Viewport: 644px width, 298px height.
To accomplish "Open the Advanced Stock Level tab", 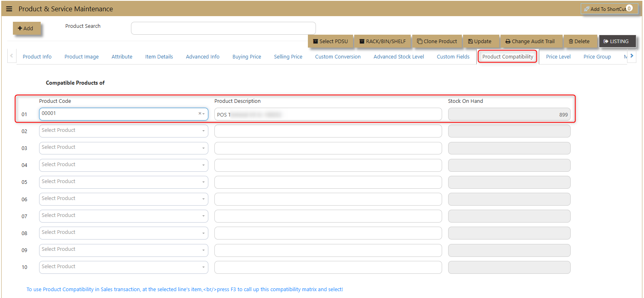I will (399, 57).
